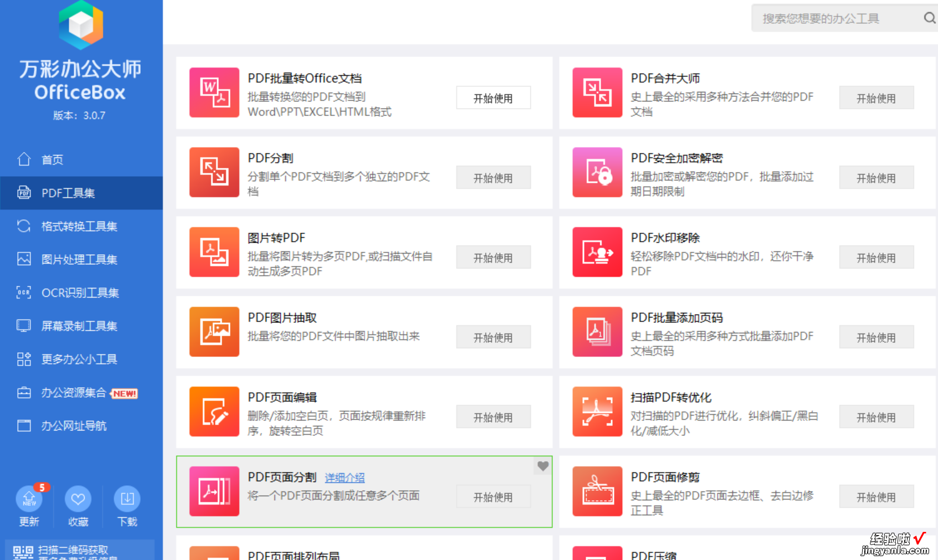Open 图片处理工具集 in the sidebar

pos(81,259)
